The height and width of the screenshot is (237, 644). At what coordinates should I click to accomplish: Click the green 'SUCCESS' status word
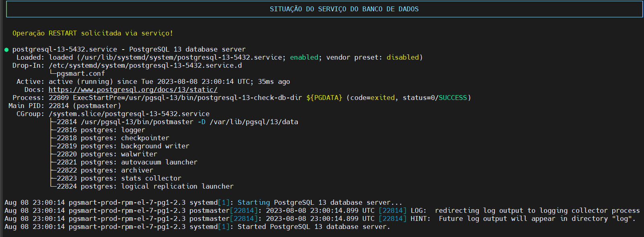453,98
